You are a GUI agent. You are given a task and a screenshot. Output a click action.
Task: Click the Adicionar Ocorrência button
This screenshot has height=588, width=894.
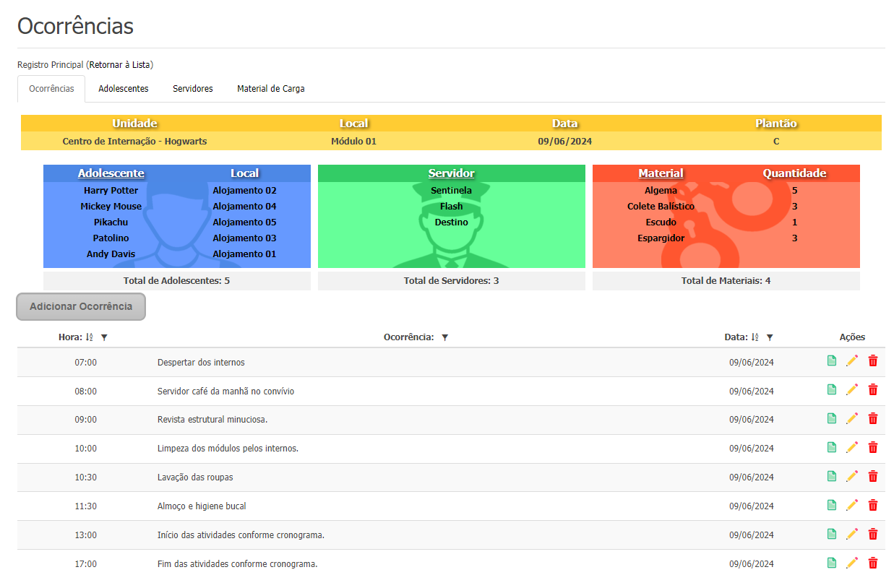click(81, 306)
